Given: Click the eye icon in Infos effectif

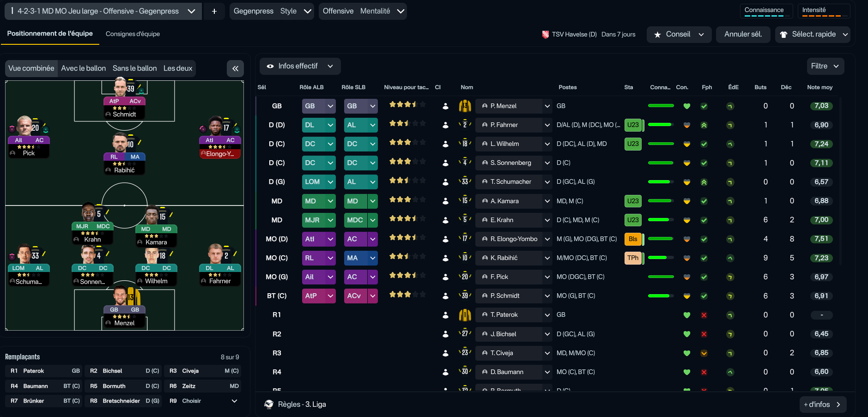Looking at the screenshot, I should (270, 66).
